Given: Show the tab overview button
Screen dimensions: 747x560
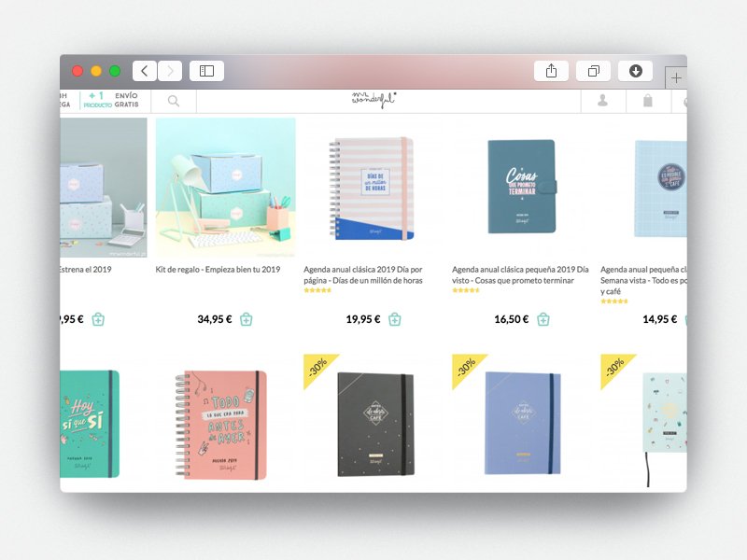Looking at the screenshot, I should tap(593, 71).
